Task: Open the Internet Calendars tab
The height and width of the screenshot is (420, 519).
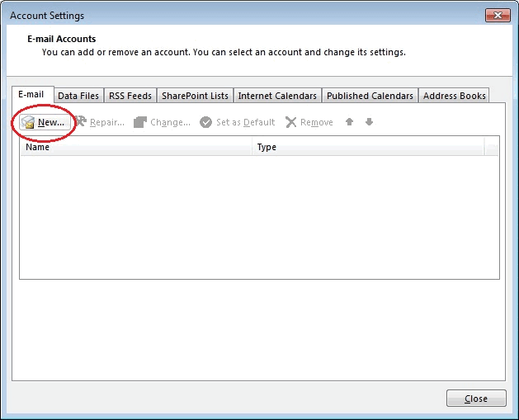Action: pyautogui.click(x=277, y=96)
